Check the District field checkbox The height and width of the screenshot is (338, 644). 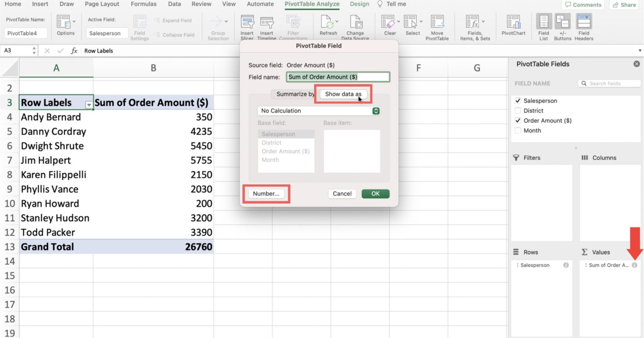(518, 110)
